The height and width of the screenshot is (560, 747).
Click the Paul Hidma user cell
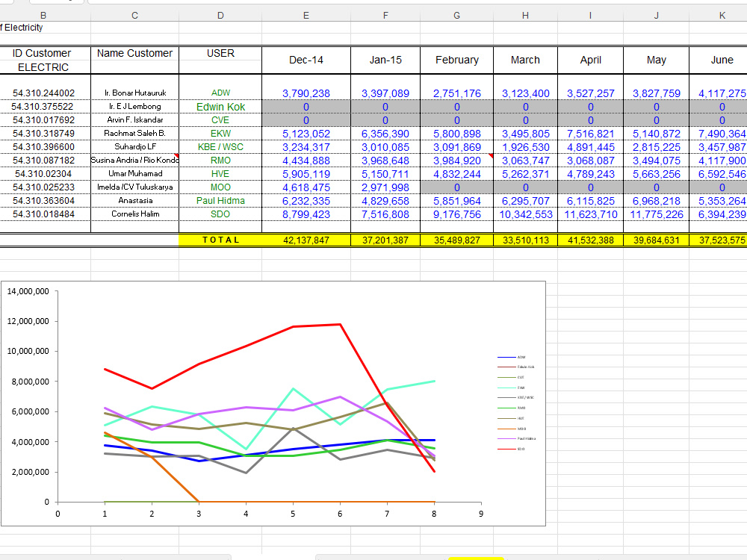(x=220, y=201)
